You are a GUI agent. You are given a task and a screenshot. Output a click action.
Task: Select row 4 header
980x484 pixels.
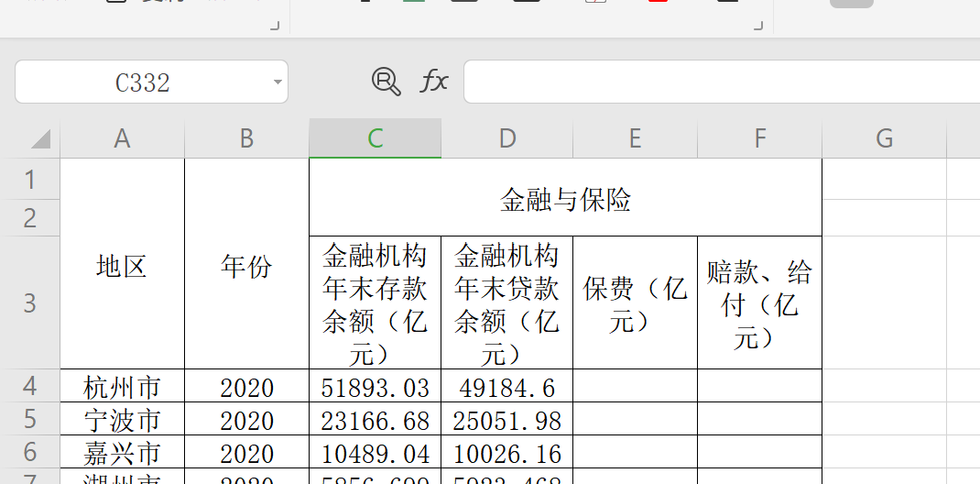(30, 386)
